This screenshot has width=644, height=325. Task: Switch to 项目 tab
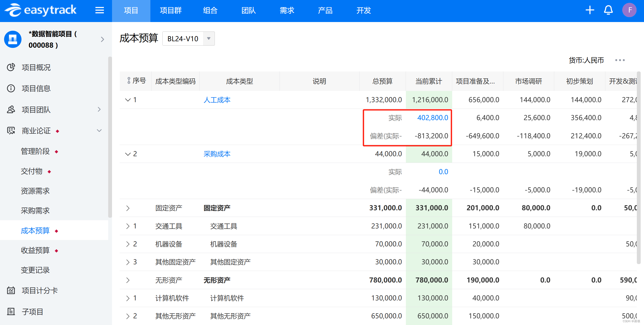point(131,11)
